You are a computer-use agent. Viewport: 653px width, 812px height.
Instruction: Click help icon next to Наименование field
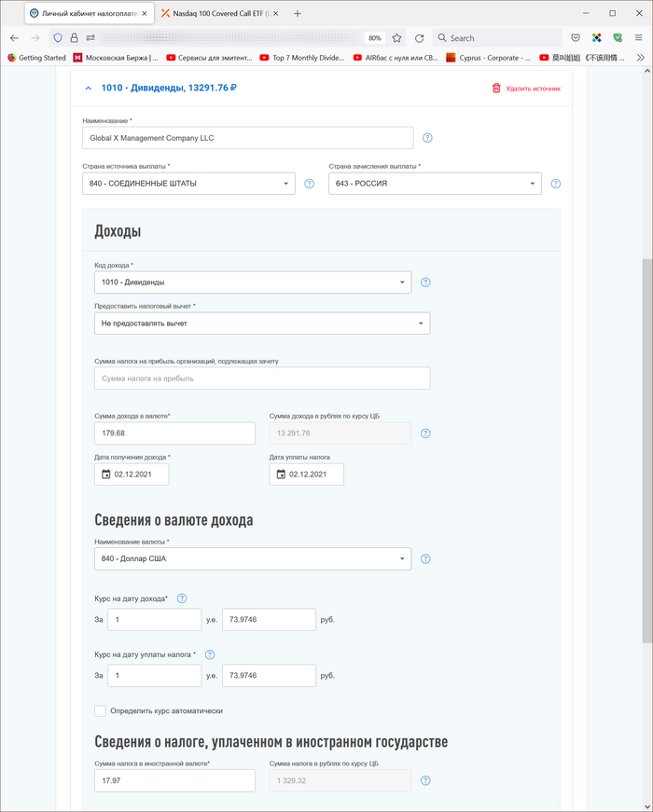click(427, 138)
